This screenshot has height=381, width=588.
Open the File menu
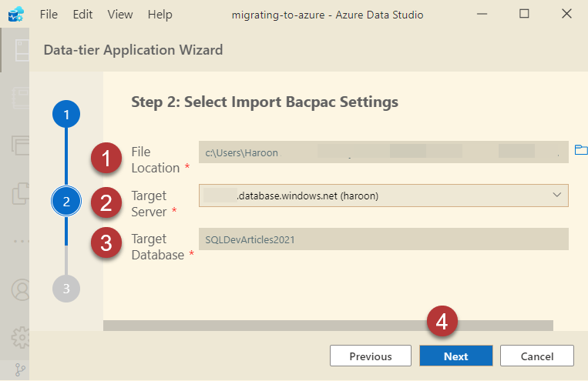[x=48, y=14]
